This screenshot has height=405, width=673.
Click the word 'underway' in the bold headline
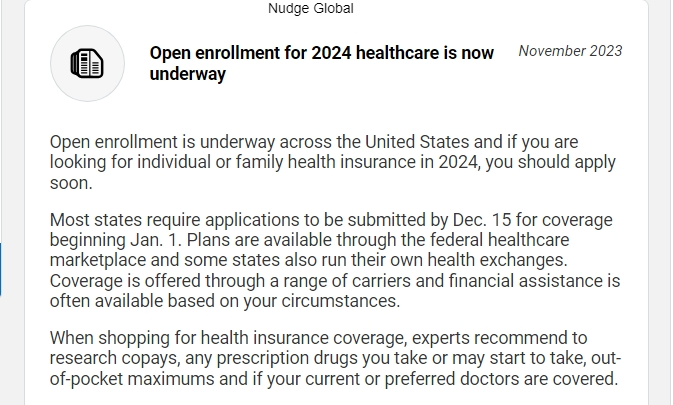click(188, 74)
